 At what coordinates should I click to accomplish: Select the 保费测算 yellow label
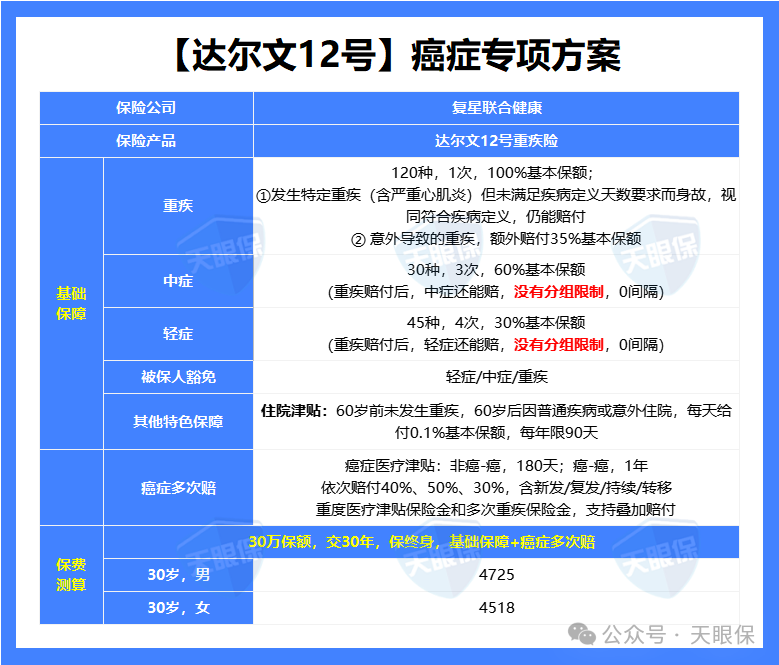[71, 575]
